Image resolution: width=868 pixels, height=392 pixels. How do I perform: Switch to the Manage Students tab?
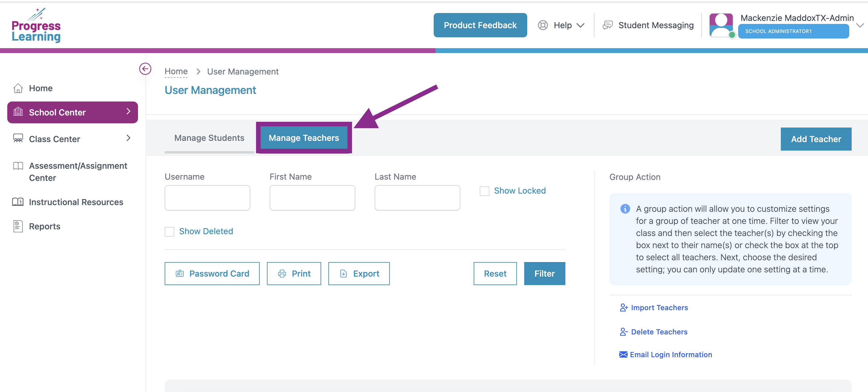click(209, 138)
